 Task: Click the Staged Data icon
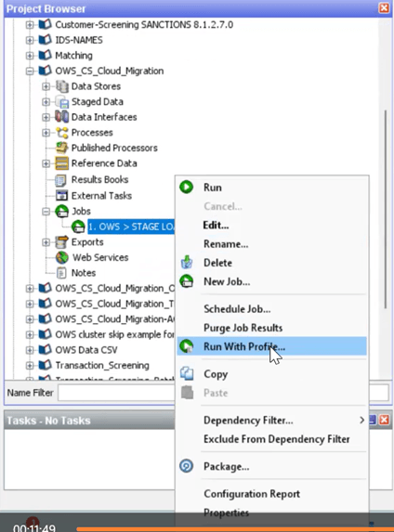tap(62, 102)
